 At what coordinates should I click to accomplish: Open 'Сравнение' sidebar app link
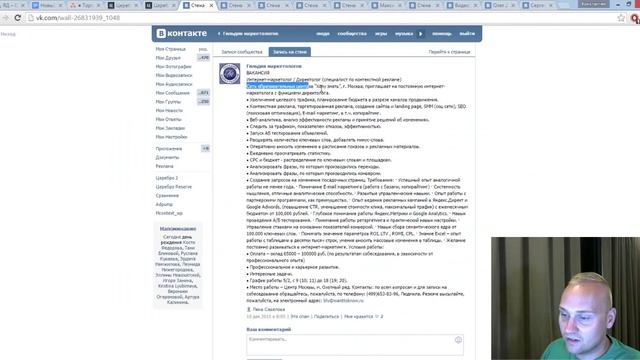click(x=167, y=196)
